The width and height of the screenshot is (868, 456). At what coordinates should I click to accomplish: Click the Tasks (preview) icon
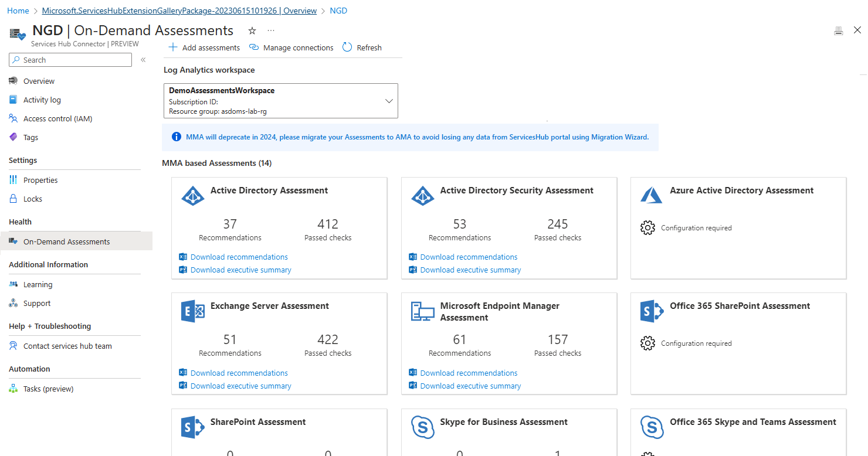[x=13, y=389]
